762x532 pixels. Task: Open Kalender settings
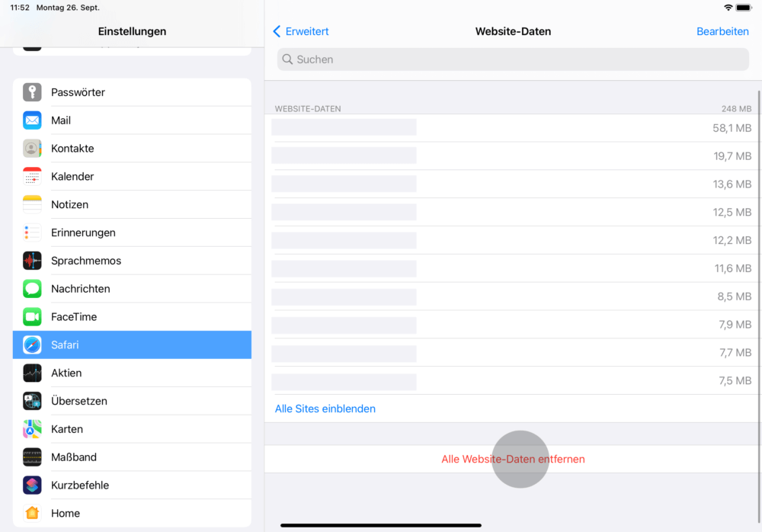[x=132, y=177]
